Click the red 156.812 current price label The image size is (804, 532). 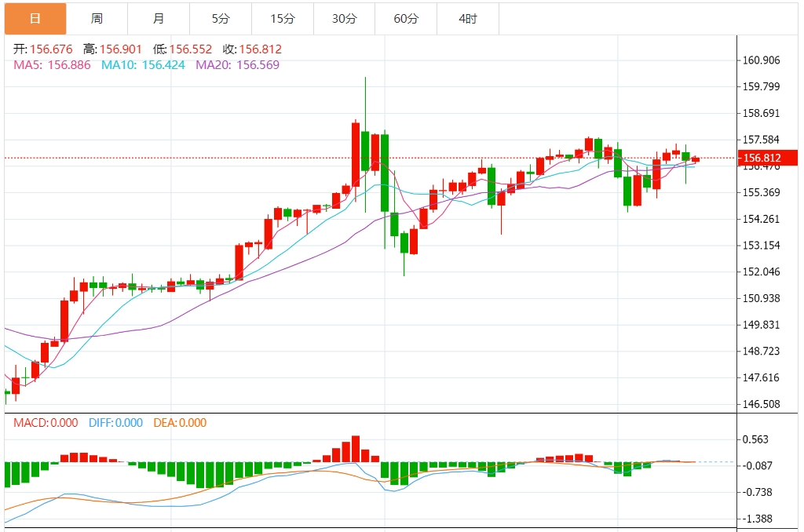[x=768, y=158]
